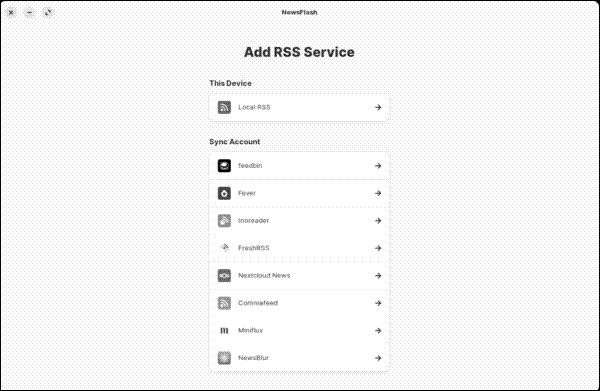Screen dimensions: 600x391
Task: Select the NewsBlur label
Action: point(253,358)
